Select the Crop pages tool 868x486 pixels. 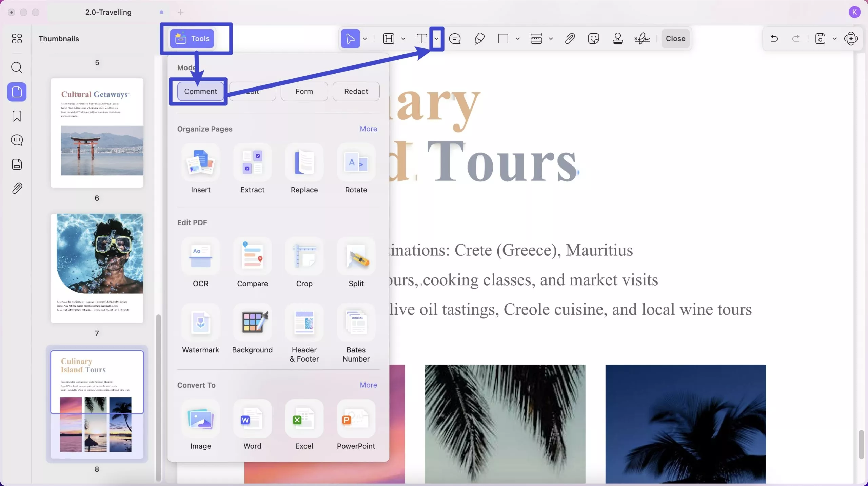tap(304, 257)
